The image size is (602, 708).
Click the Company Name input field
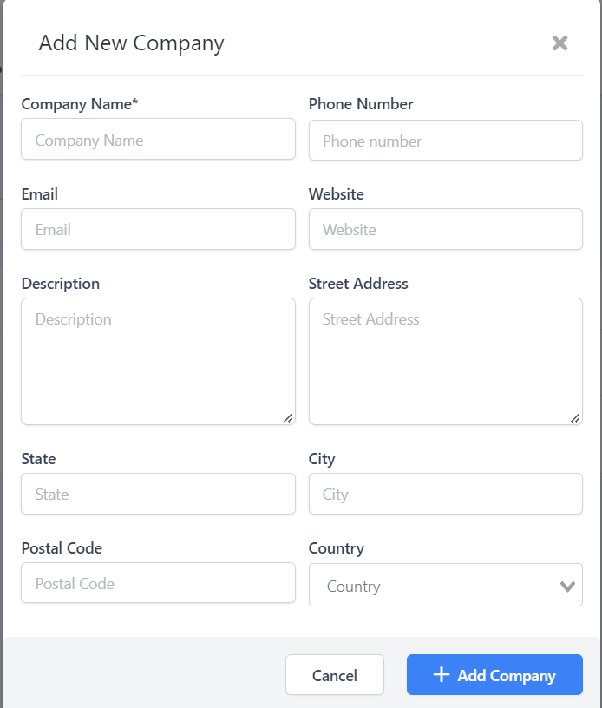pos(158,140)
